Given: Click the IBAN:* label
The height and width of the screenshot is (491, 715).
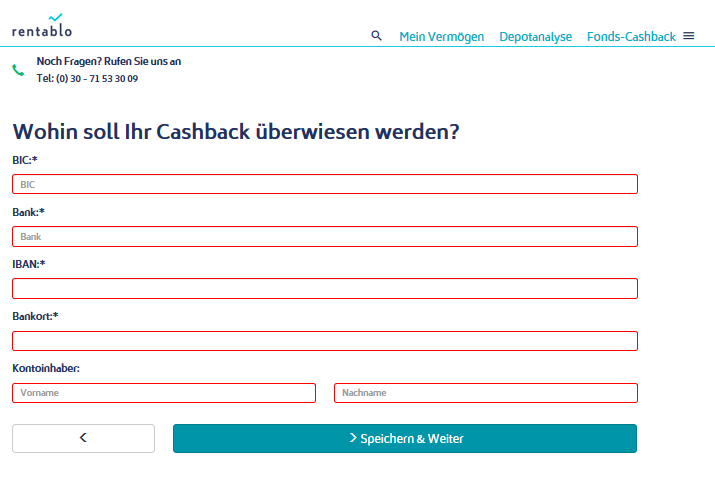Looking at the screenshot, I should point(29,264).
